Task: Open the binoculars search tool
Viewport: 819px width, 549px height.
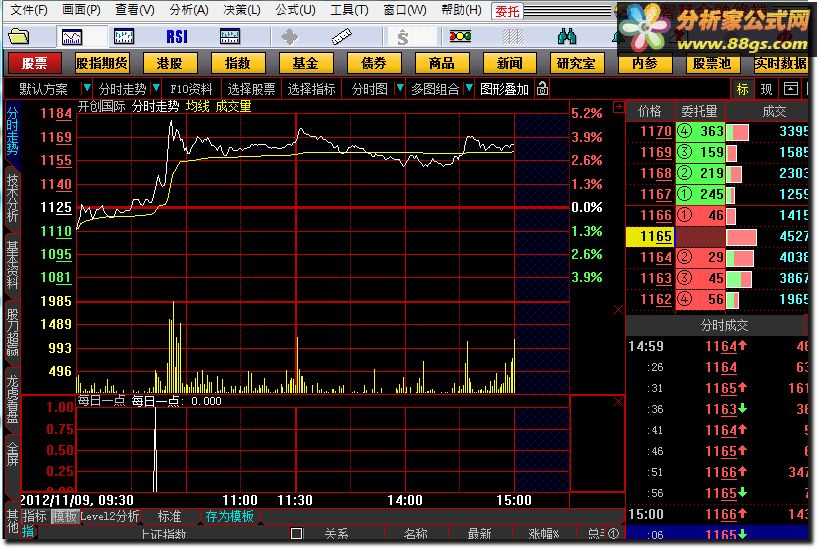Action: 567,36
